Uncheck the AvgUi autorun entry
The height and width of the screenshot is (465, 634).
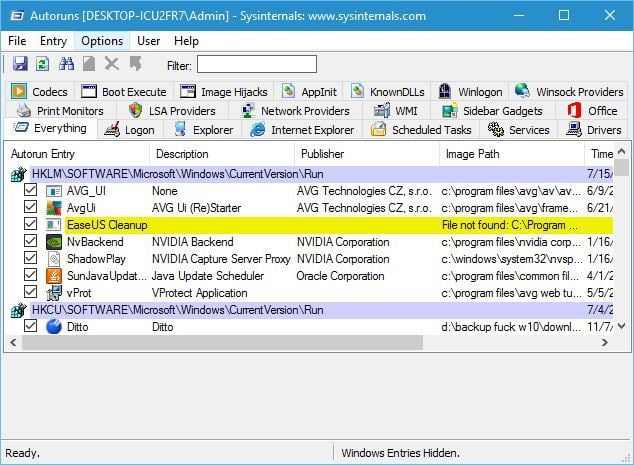30,207
